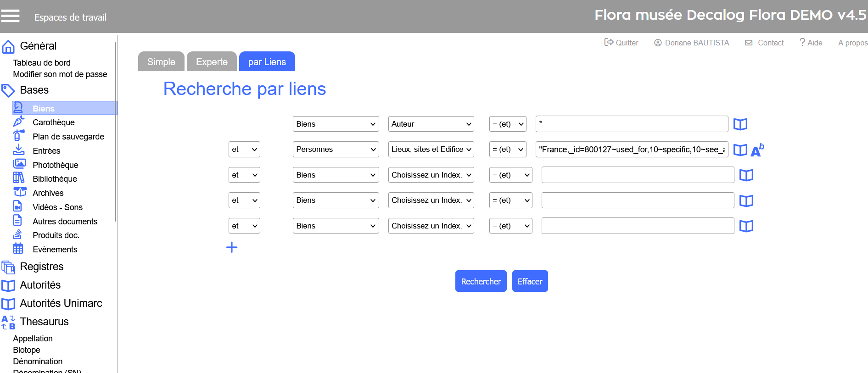Click the empty value field in third row
The height and width of the screenshot is (373, 868).
coord(638,175)
